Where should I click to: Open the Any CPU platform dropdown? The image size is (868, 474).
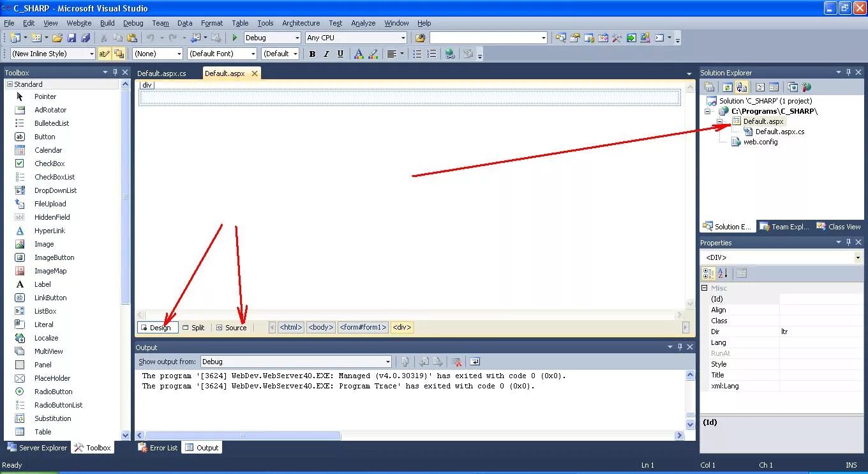click(403, 38)
